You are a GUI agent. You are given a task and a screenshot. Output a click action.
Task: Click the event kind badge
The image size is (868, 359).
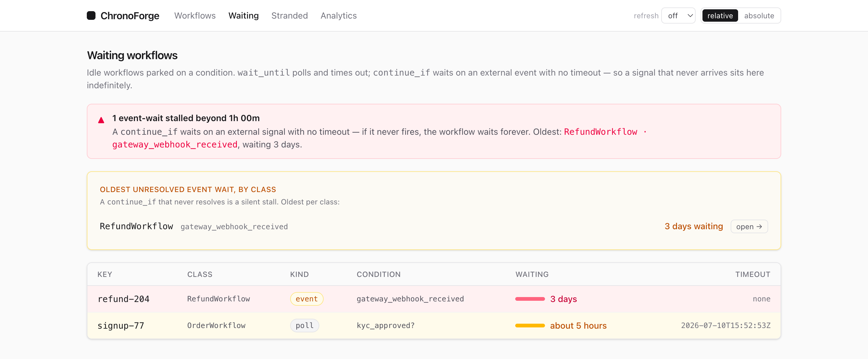pyautogui.click(x=306, y=299)
